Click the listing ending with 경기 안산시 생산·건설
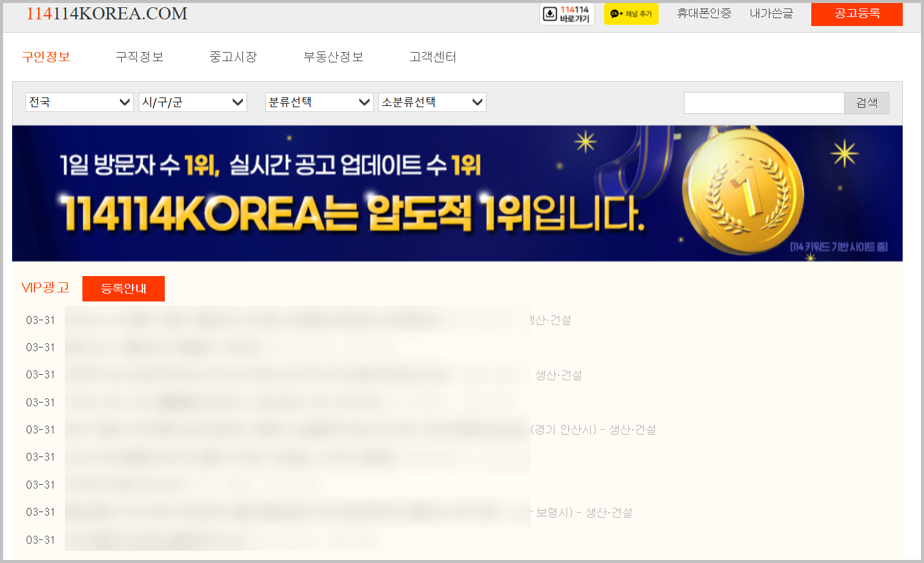 (x=361, y=430)
